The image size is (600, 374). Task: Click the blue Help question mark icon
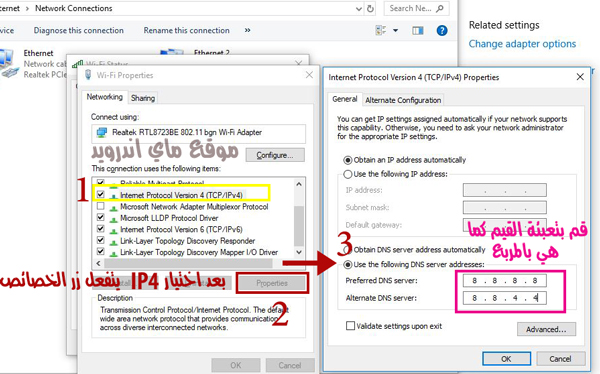point(442,30)
